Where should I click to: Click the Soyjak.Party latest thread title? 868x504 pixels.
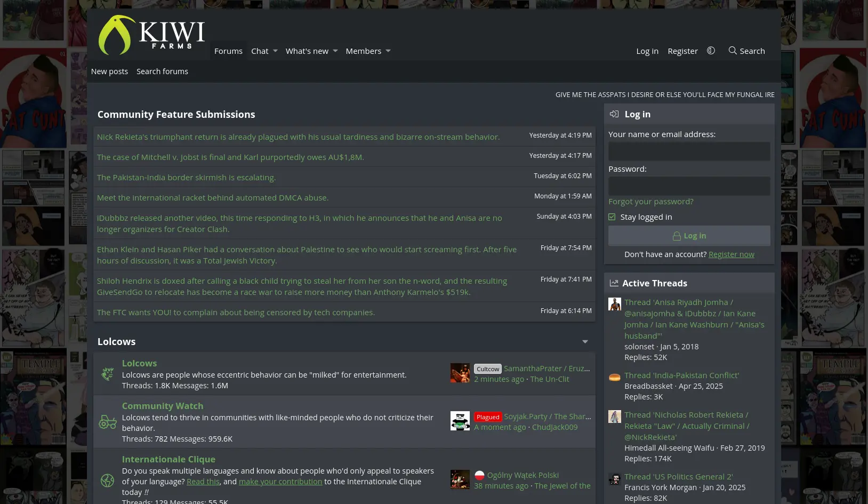tap(547, 417)
